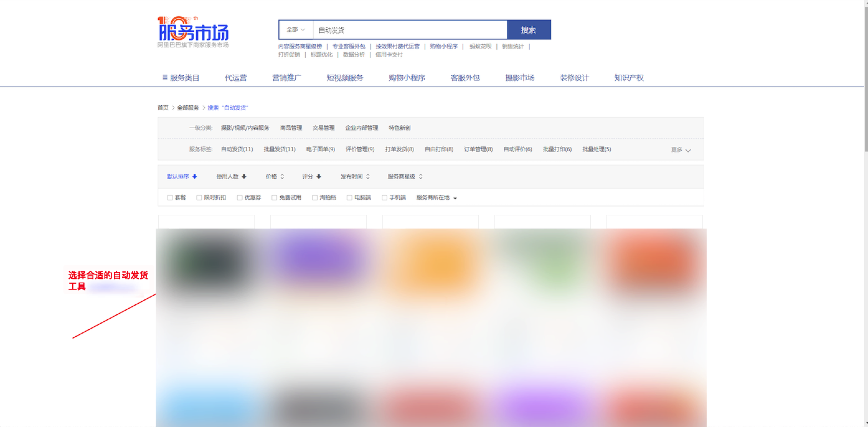Open 摄影市场 navigation tab
868x427 pixels.
click(520, 78)
